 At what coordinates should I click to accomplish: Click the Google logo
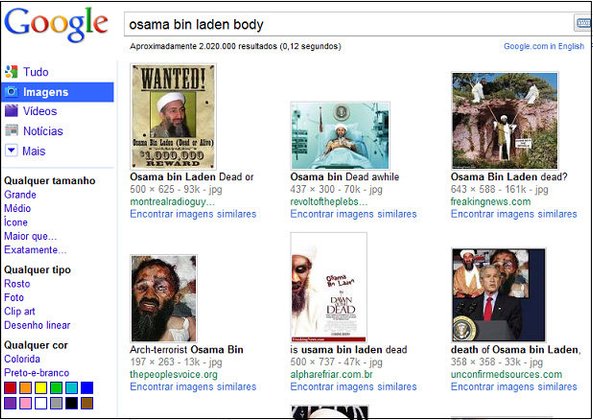(x=56, y=23)
